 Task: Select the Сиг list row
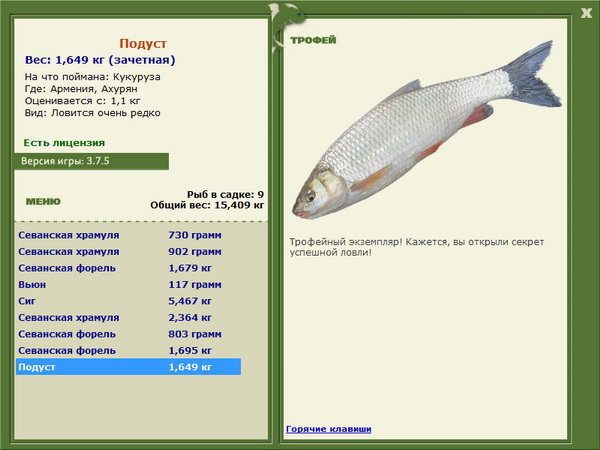click(129, 301)
